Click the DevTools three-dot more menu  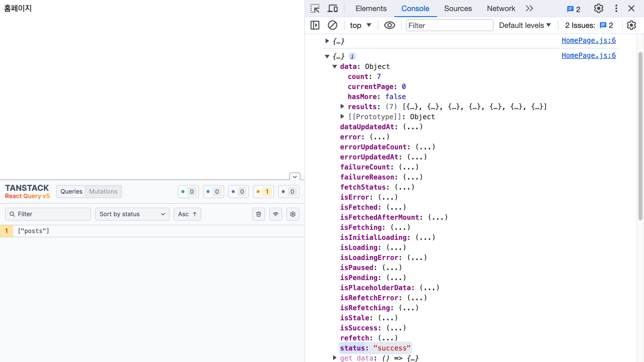616,9
